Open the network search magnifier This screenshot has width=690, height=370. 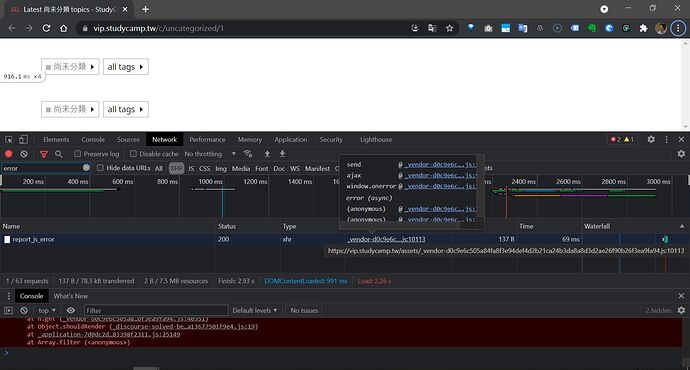click(x=59, y=154)
